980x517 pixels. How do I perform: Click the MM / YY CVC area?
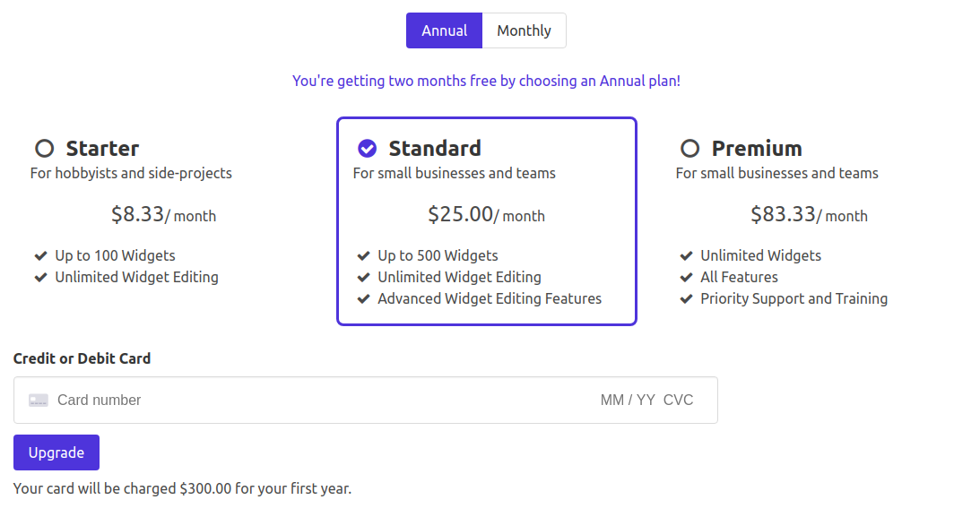tap(647, 400)
